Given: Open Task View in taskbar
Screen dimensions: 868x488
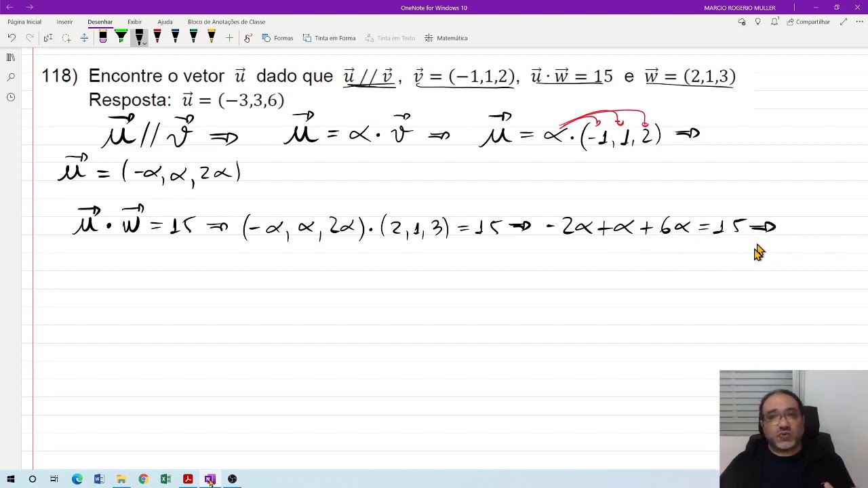Looking at the screenshot, I should point(54,479).
